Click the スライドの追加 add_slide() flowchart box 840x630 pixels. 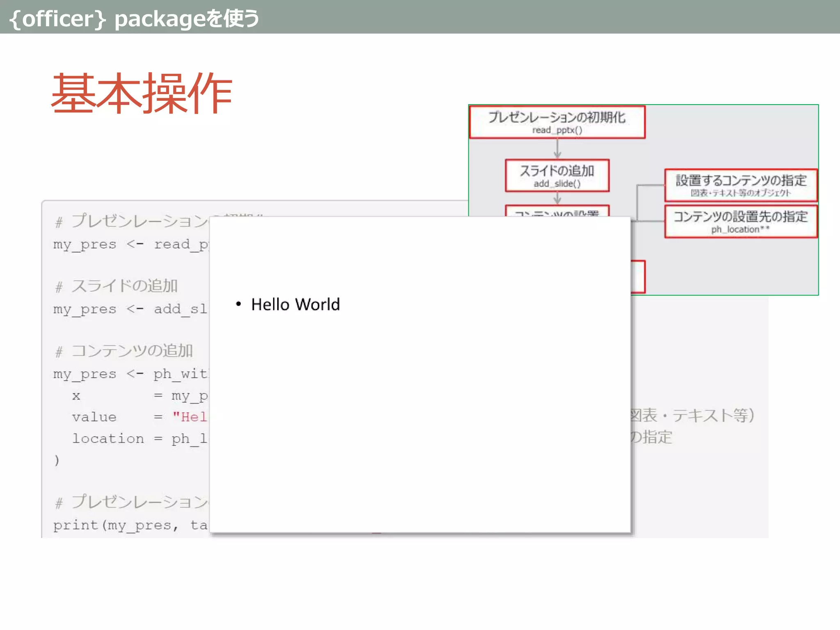coord(557,176)
